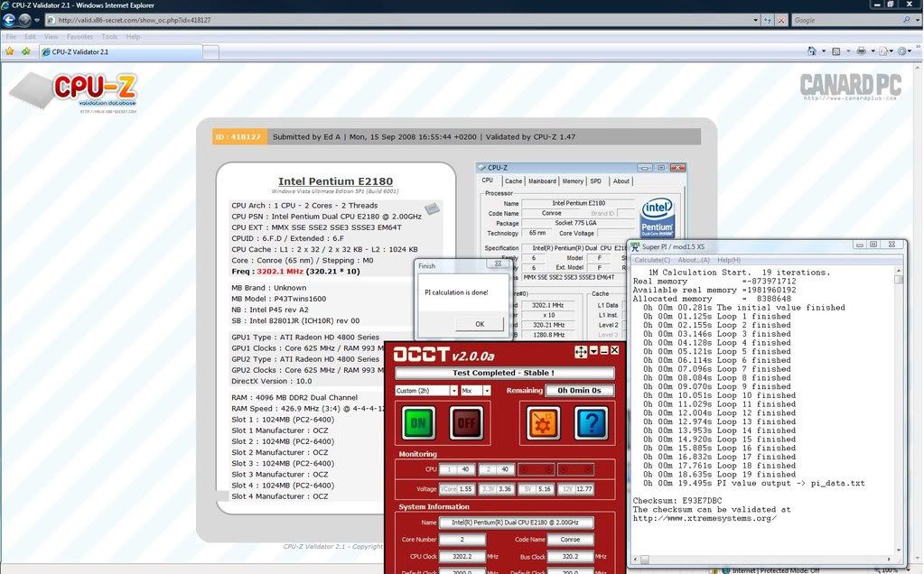Disable the stress test with the OFF button

click(466, 421)
